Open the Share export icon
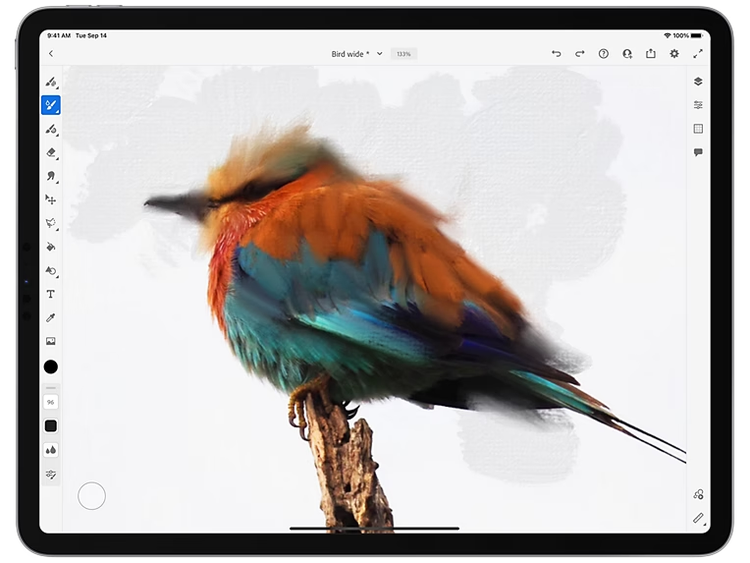Viewport: 750px width, 563px height. [x=651, y=54]
